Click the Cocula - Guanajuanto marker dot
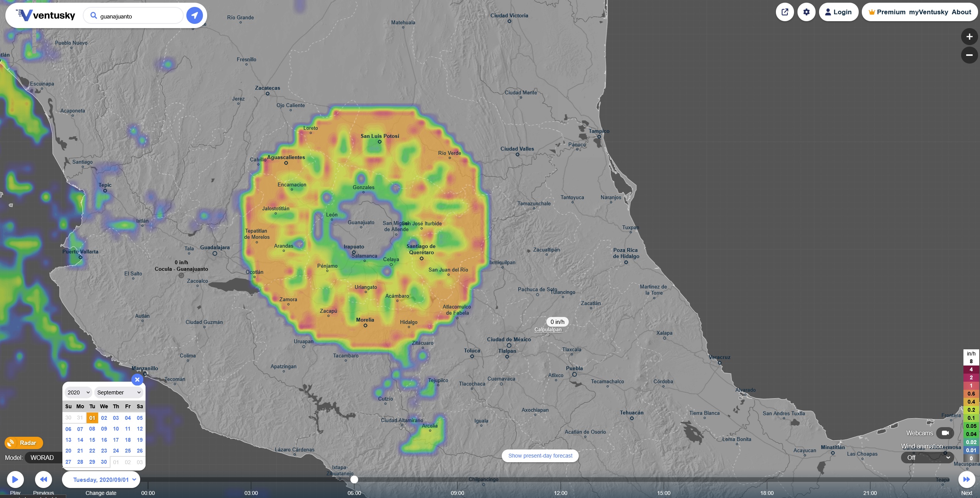The image size is (980, 498). pos(181,275)
